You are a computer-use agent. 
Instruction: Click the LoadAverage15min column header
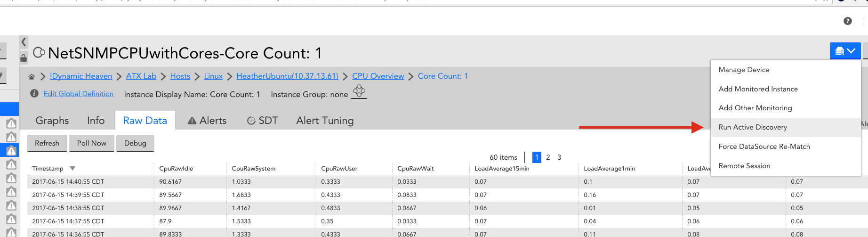tap(502, 169)
